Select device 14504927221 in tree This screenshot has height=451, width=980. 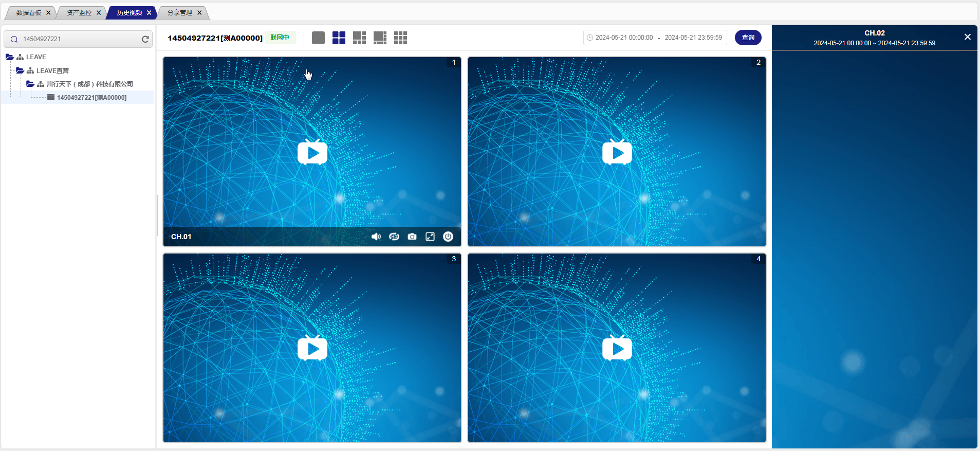tap(91, 97)
